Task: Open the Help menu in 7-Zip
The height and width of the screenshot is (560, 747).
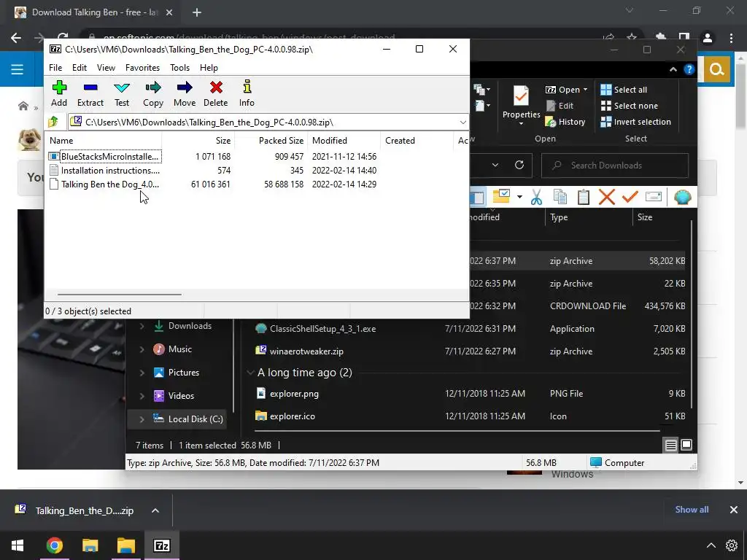Action: point(209,68)
